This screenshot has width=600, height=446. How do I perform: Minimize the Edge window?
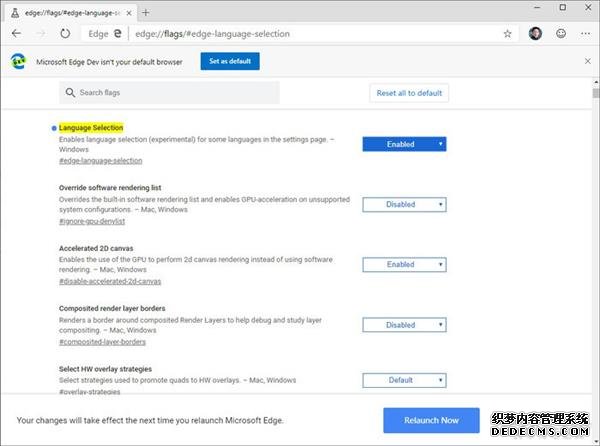pos(537,7)
